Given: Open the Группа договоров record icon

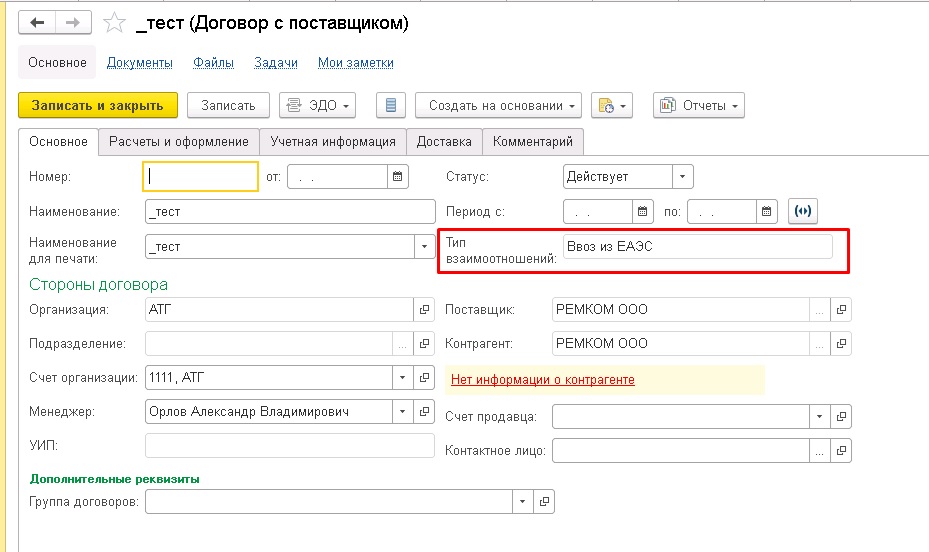Looking at the screenshot, I should [x=544, y=502].
